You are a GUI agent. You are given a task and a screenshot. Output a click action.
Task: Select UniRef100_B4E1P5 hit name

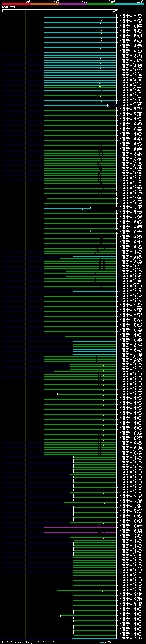coord(131,507)
